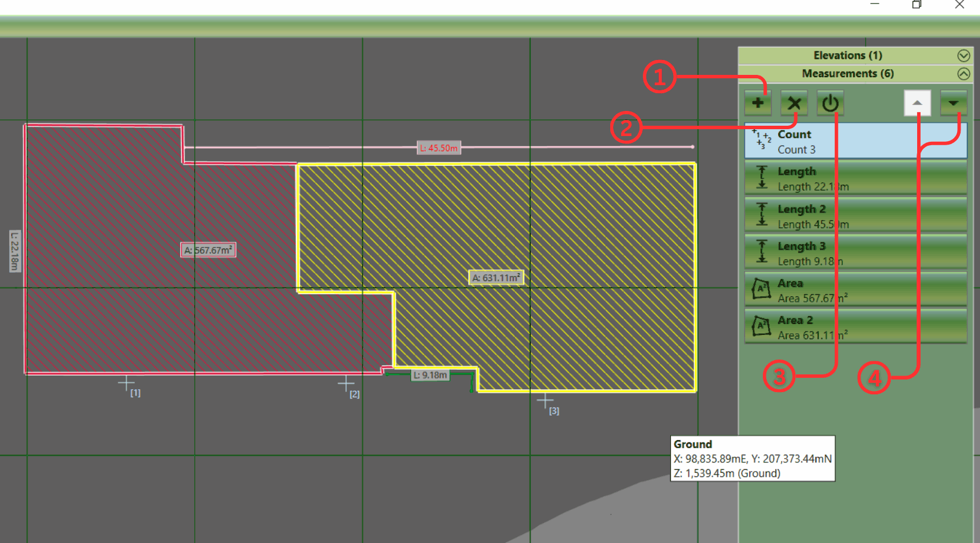
Task: Move selected measurement down in list
Action: tap(953, 103)
